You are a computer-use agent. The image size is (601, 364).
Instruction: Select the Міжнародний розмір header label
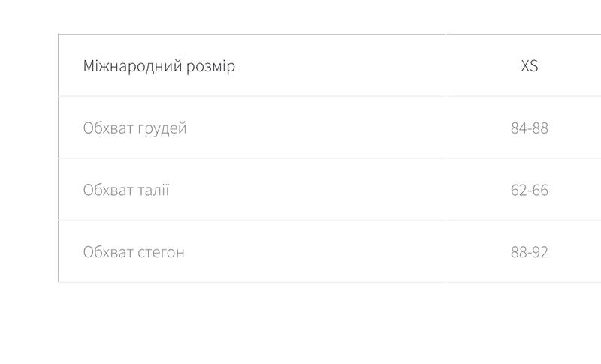(159, 66)
